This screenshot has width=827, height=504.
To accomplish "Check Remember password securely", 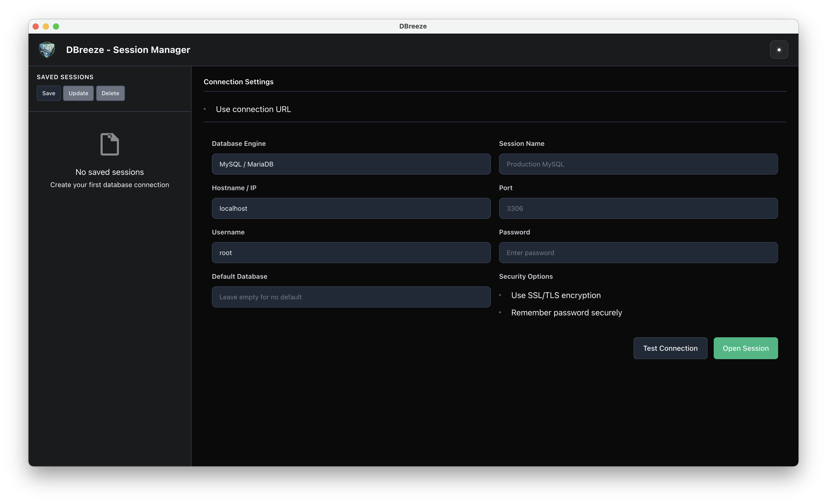I will [500, 313].
